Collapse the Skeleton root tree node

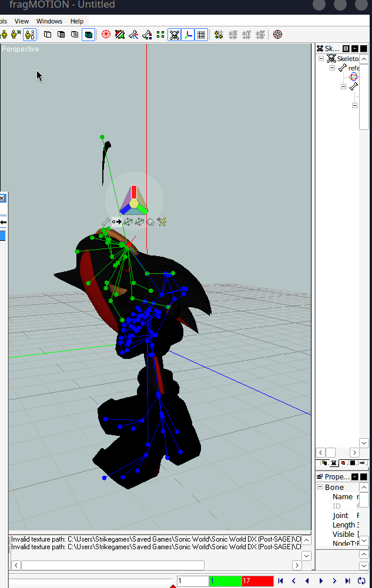321,59
